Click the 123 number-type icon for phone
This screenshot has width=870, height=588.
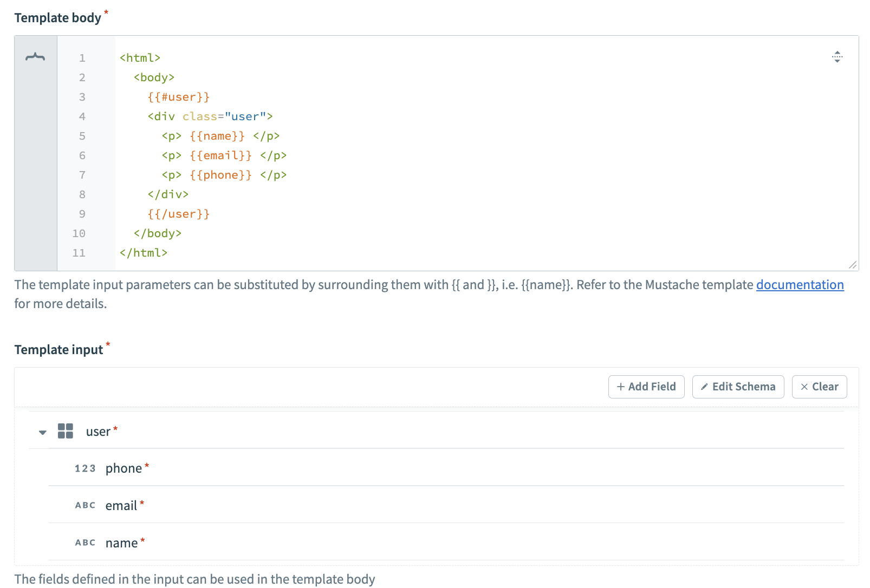(85, 468)
